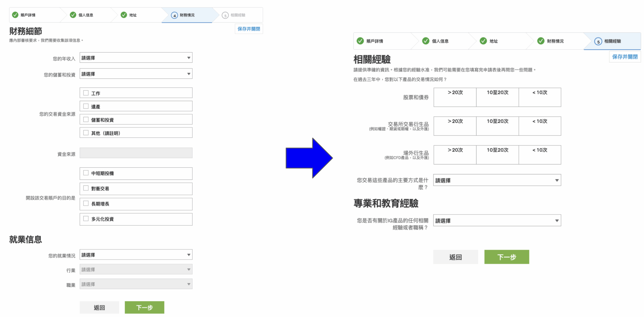Viewport: 644px width, 317px height.
Task: Select 相關經驗 tab in right form
Action: click(x=612, y=41)
